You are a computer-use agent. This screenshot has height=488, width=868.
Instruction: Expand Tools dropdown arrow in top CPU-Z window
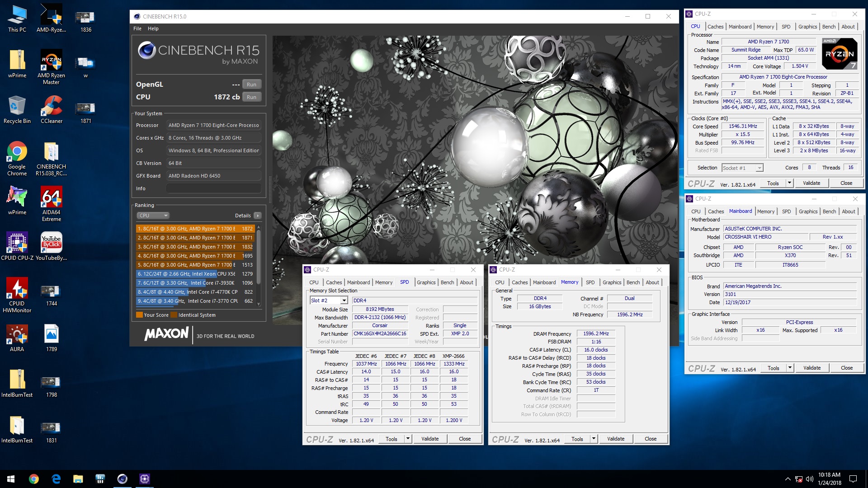coord(789,183)
